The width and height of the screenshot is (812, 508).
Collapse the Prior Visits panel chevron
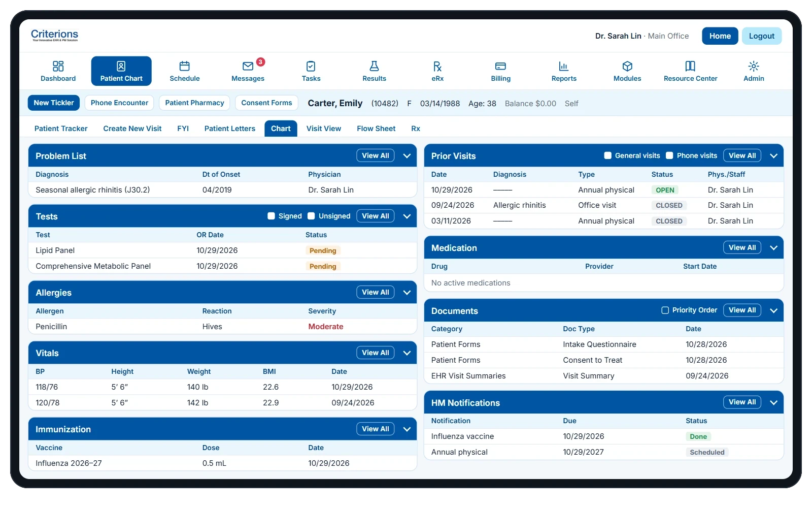tap(774, 156)
